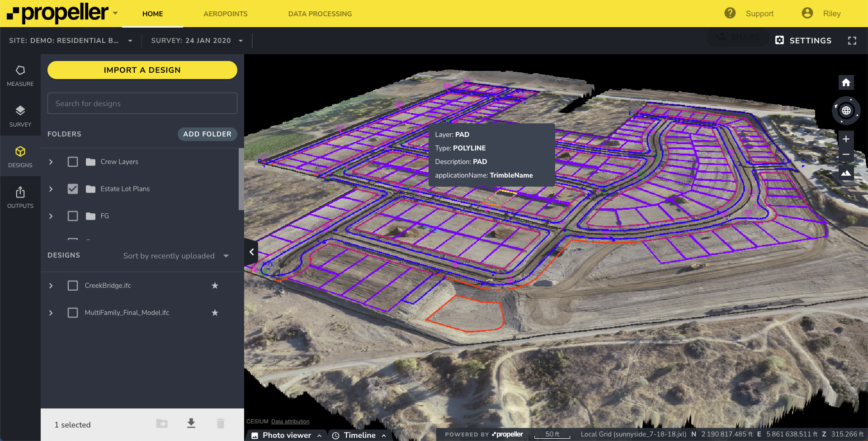Image resolution: width=868 pixels, height=441 pixels.
Task: Open the Support link
Action: pyautogui.click(x=759, y=14)
